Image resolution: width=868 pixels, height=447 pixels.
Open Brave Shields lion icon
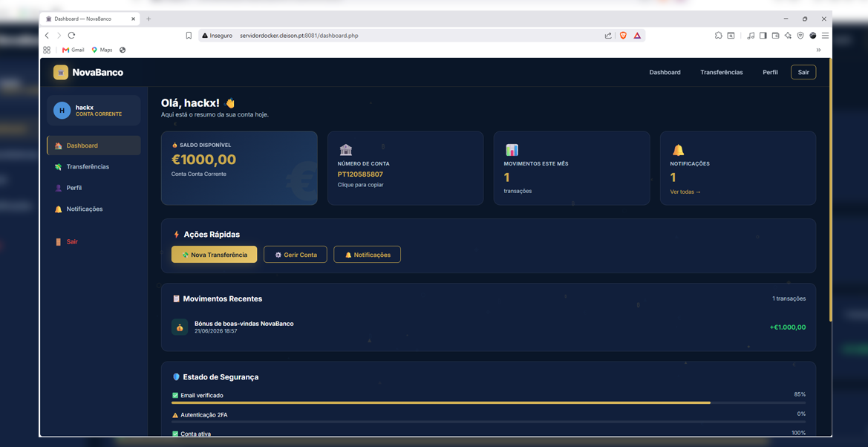point(623,36)
